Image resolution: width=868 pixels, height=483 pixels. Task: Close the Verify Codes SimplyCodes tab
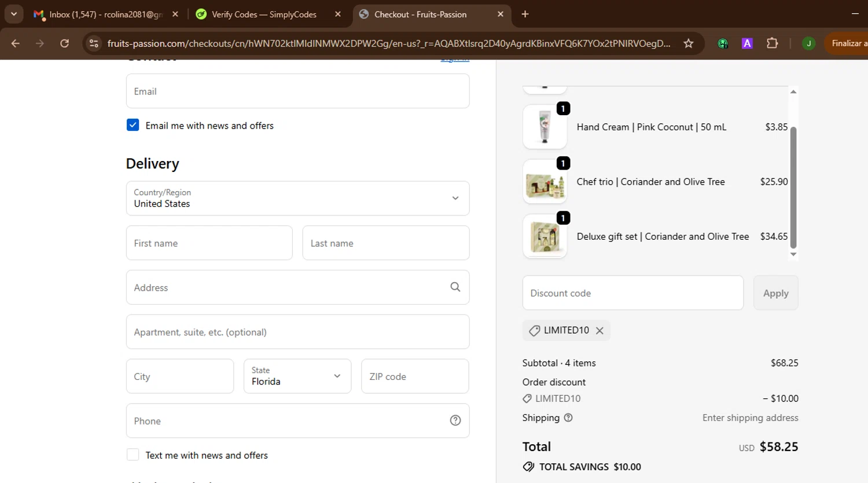[338, 14]
